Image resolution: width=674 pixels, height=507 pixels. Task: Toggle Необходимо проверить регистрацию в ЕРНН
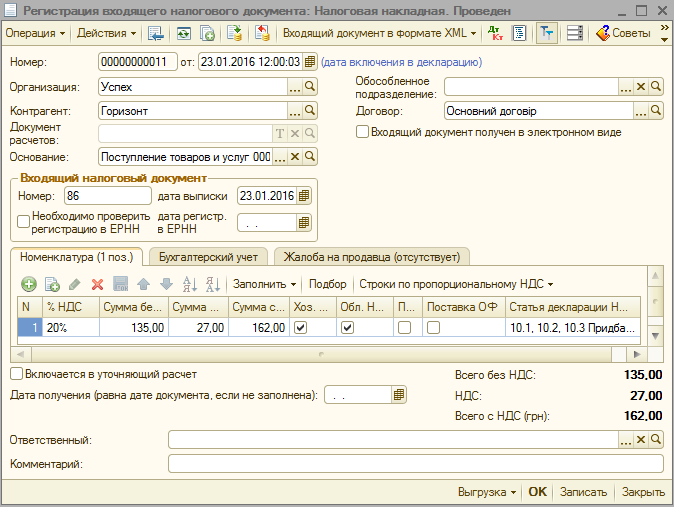pyautogui.click(x=24, y=222)
